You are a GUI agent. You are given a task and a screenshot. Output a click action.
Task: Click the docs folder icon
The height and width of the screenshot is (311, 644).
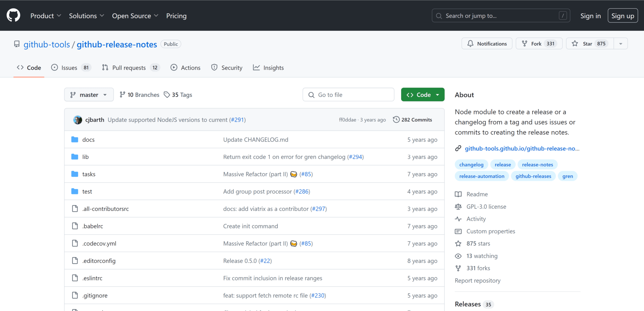74,139
